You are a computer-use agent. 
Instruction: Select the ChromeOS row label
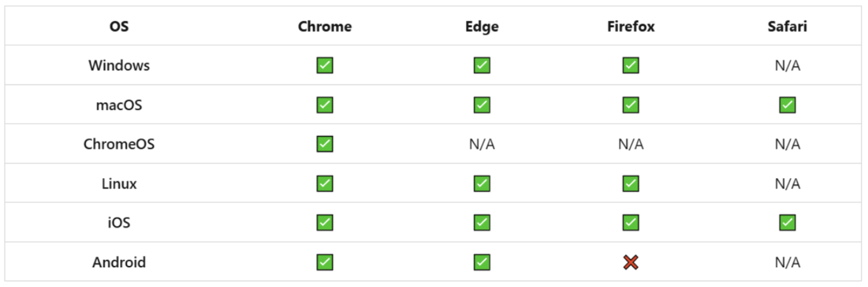119,144
